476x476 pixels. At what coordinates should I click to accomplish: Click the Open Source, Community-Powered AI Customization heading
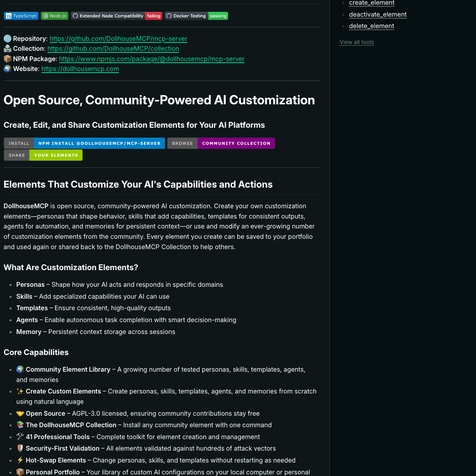click(x=159, y=100)
